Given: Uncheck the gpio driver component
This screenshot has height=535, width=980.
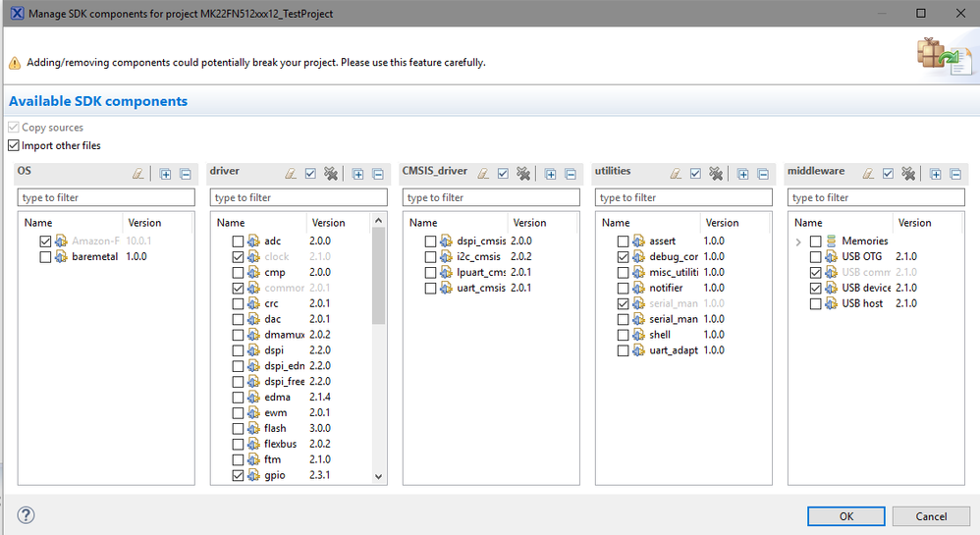Looking at the screenshot, I should point(238,476).
